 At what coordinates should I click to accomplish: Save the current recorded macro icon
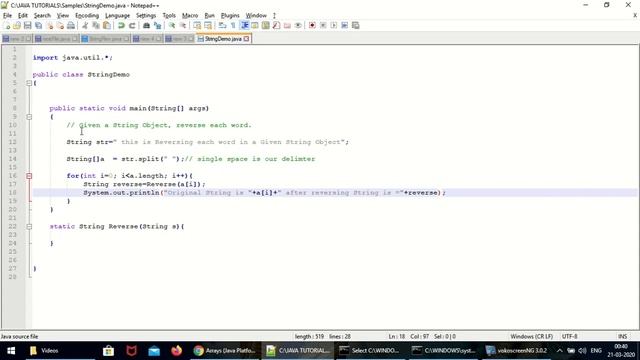(356, 25)
